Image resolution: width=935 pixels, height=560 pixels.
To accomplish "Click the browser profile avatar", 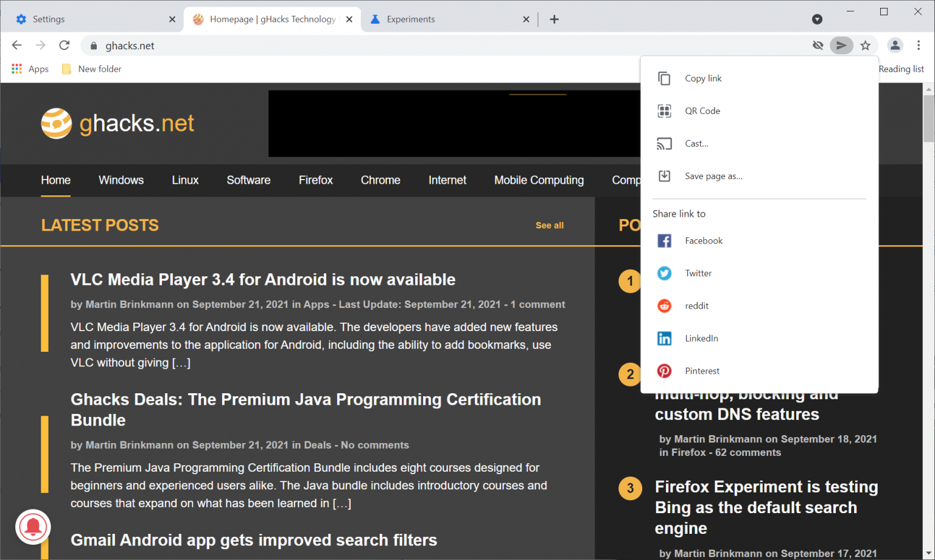I will click(x=895, y=45).
